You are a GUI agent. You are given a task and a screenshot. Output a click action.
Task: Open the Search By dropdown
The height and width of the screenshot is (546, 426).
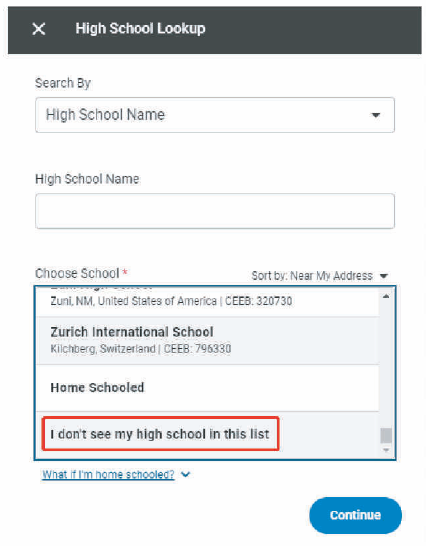click(215, 115)
